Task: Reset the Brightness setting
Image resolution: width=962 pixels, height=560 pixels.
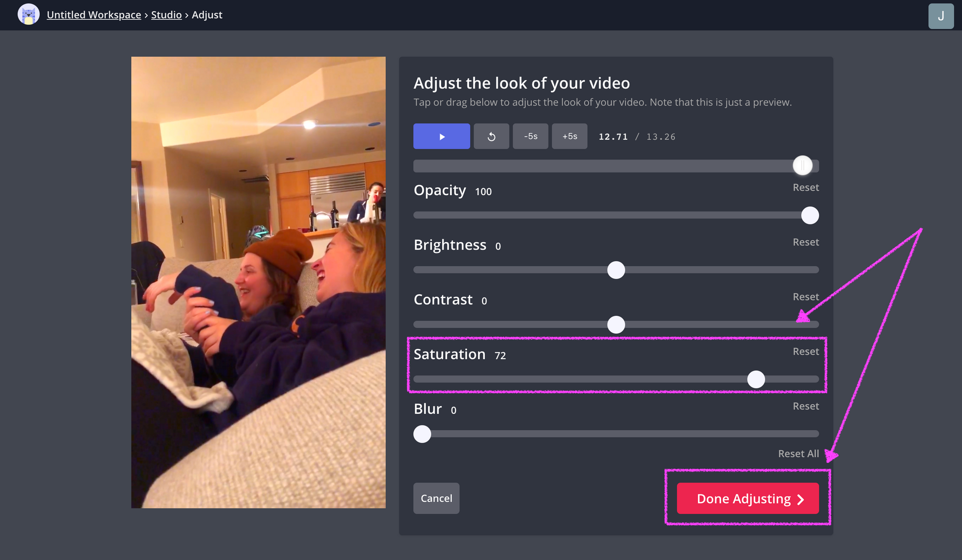Action: 806,242
